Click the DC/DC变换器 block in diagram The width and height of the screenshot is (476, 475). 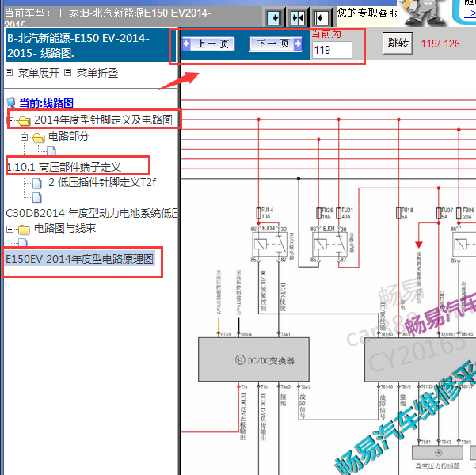click(253, 359)
